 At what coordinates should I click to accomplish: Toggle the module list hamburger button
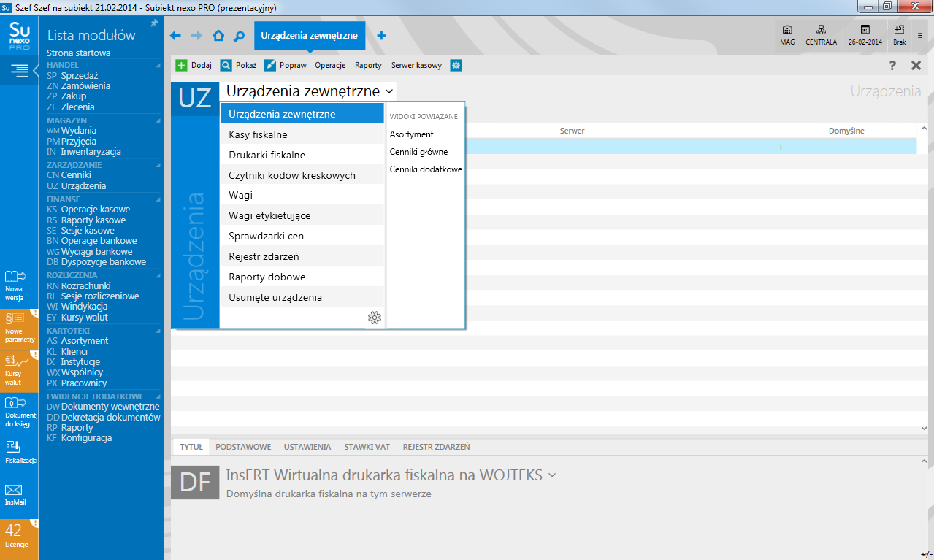click(x=20, y=70)
